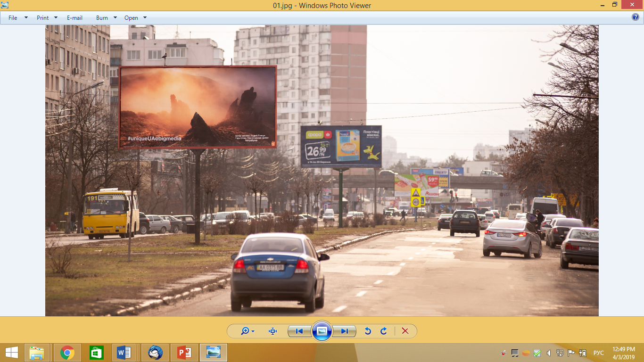Open the Burn menu

click(102, 18)
